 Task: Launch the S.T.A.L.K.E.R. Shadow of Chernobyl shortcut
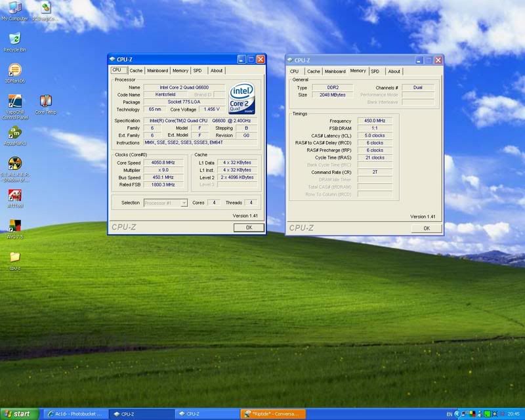[15, 169]
